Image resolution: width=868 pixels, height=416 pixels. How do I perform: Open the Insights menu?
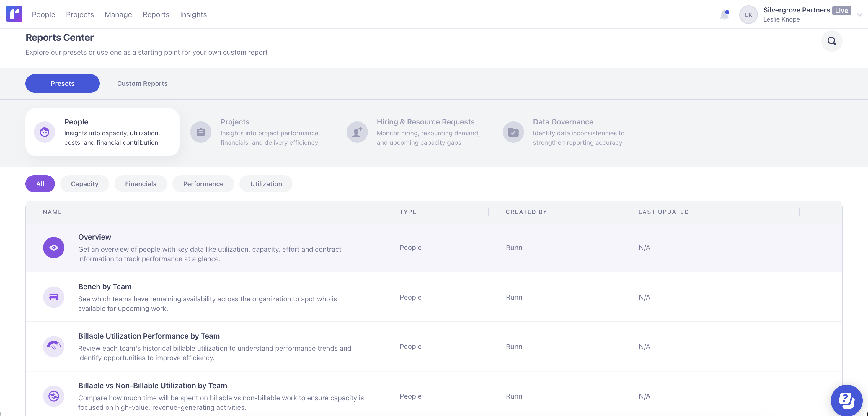pos(193,14)
